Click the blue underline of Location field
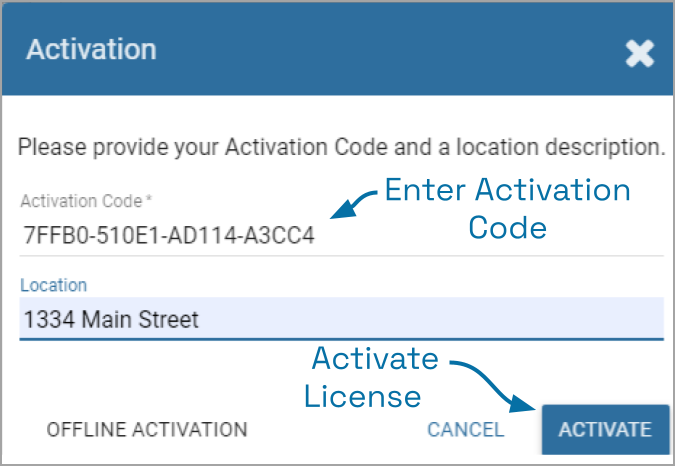 click(x=342, y=339)
